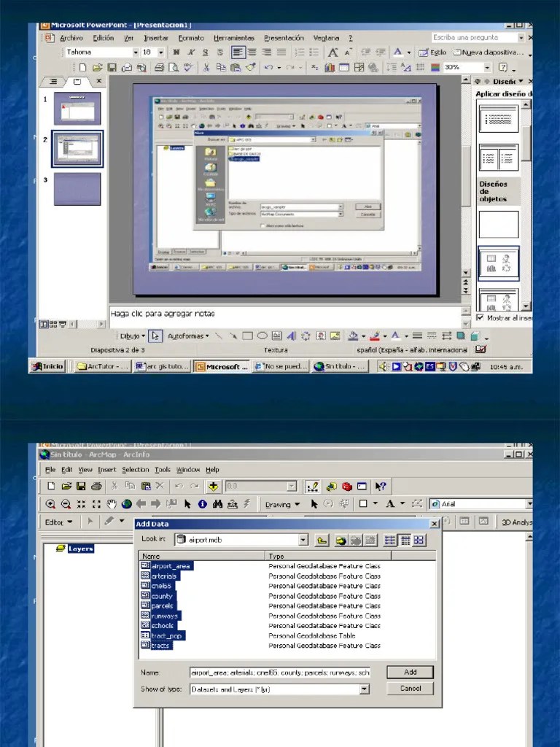Open the ArcMap Drawing dropdown menu
This screenshot has width=560, height=747.
(x=282, y=504)
